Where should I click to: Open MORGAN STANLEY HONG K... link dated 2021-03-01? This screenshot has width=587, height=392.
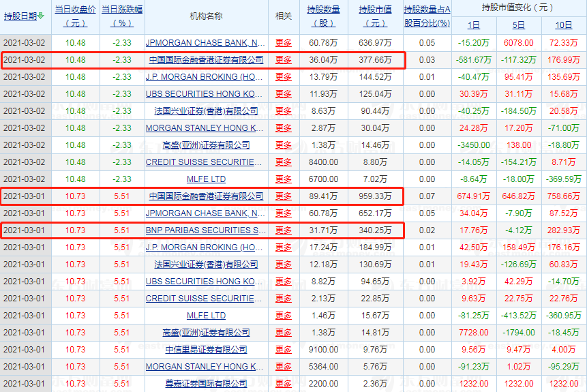(205, 367)
